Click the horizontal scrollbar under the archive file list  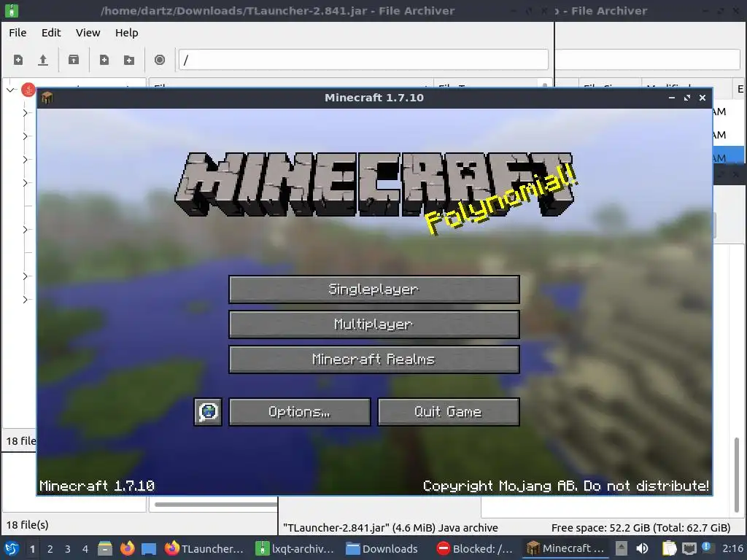[x=216, y=505]
